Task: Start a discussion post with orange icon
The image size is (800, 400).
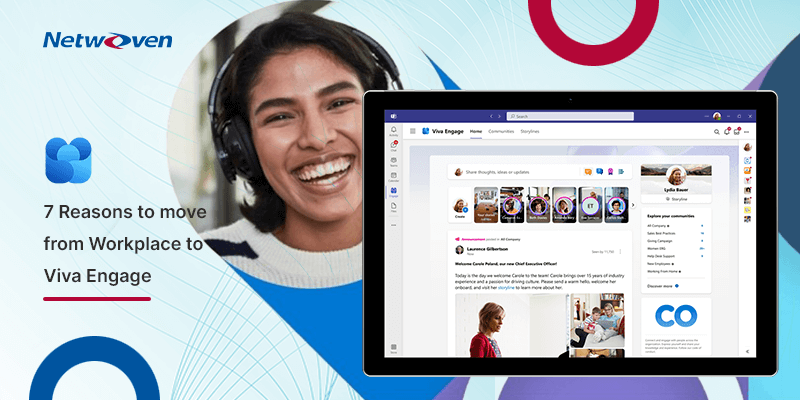Action: pyautogui.click(x=588, y=172)
